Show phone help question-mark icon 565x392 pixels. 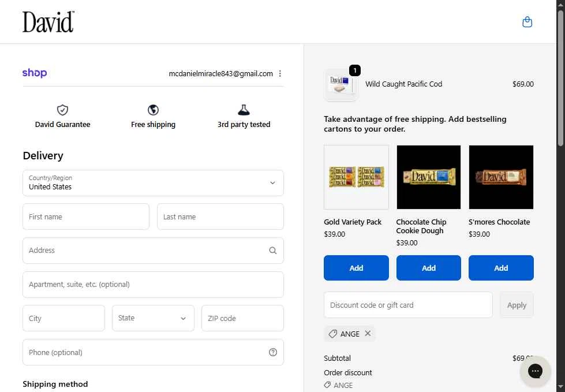click(273, 352)
